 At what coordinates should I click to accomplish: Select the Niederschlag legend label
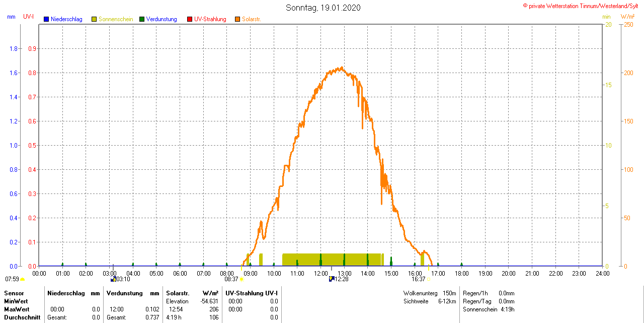tap(66, 19)
